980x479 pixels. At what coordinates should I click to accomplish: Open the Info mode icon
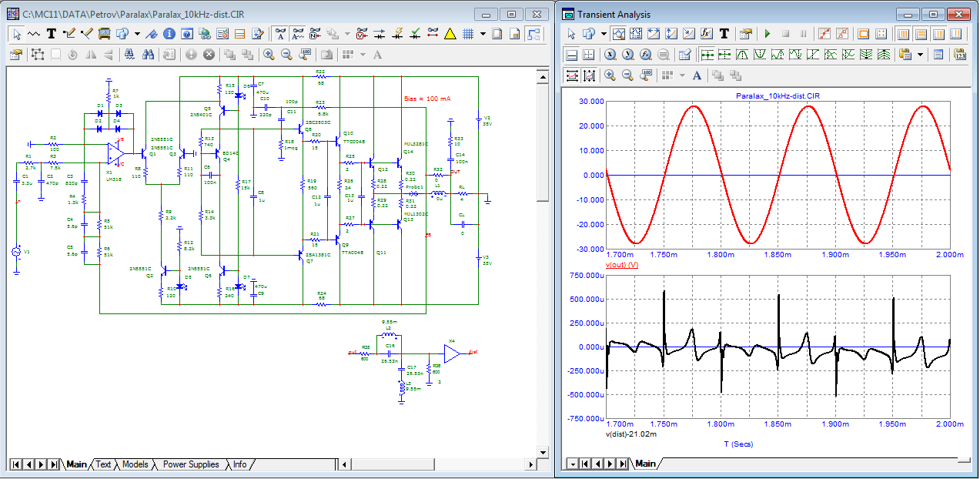169,34
